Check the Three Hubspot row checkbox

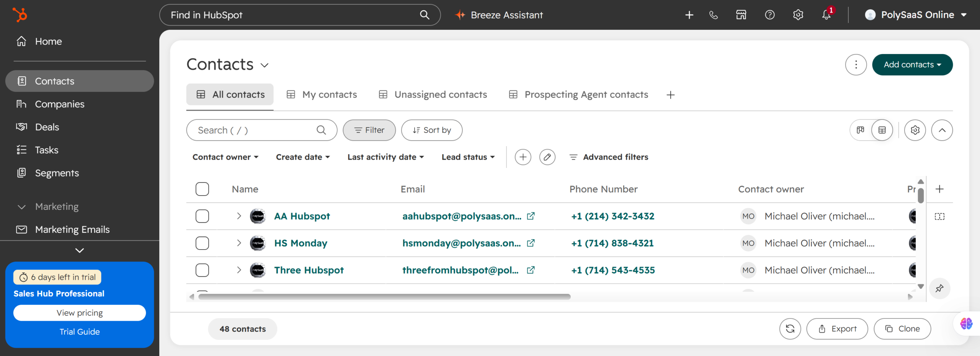tap(202, 270)
